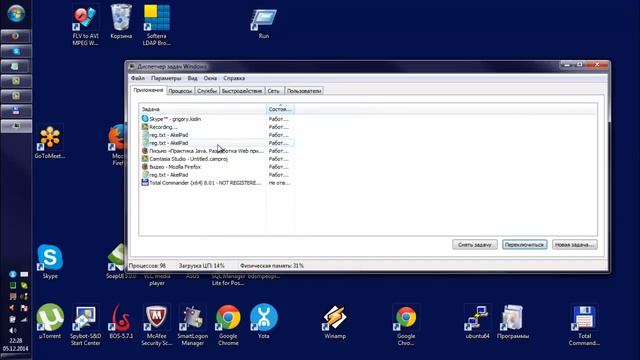This screenshot has height=360, width=640.
Task: Switch to the active Task Manager taskbar button
Action: 16,125
